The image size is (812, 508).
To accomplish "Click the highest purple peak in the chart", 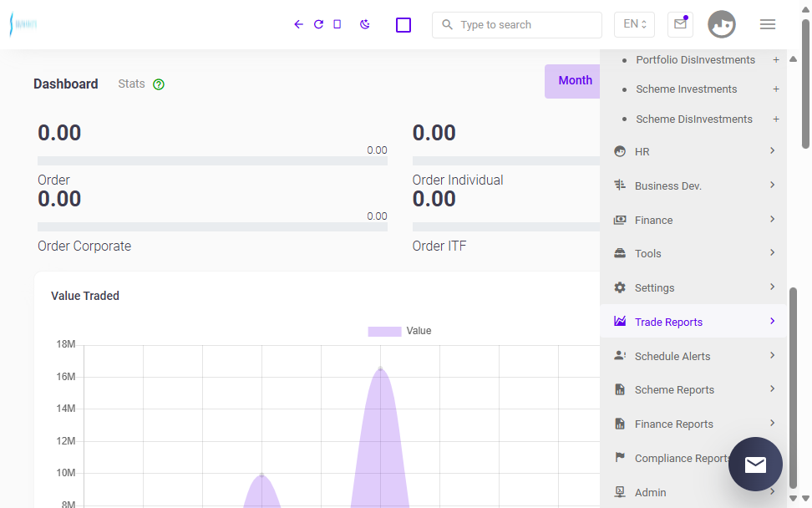I will 381,368.
